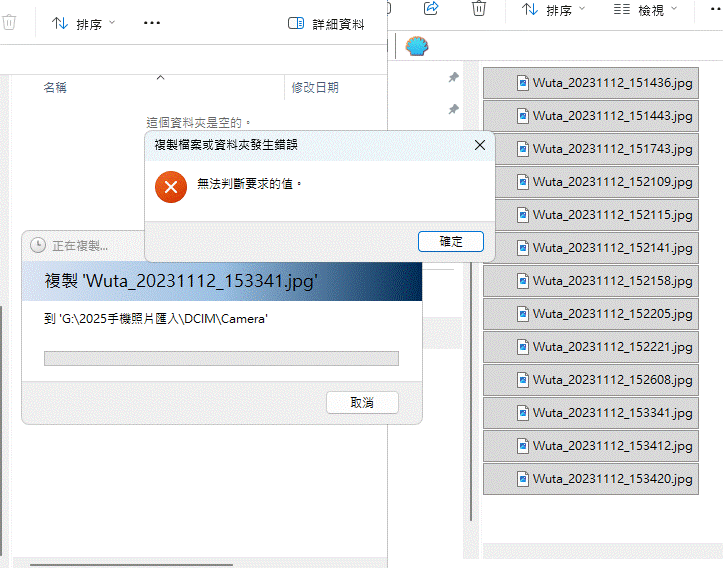723x568 pixels.
Task: Select file Wuta_20231112_152158.jpg
Action: 591,281
